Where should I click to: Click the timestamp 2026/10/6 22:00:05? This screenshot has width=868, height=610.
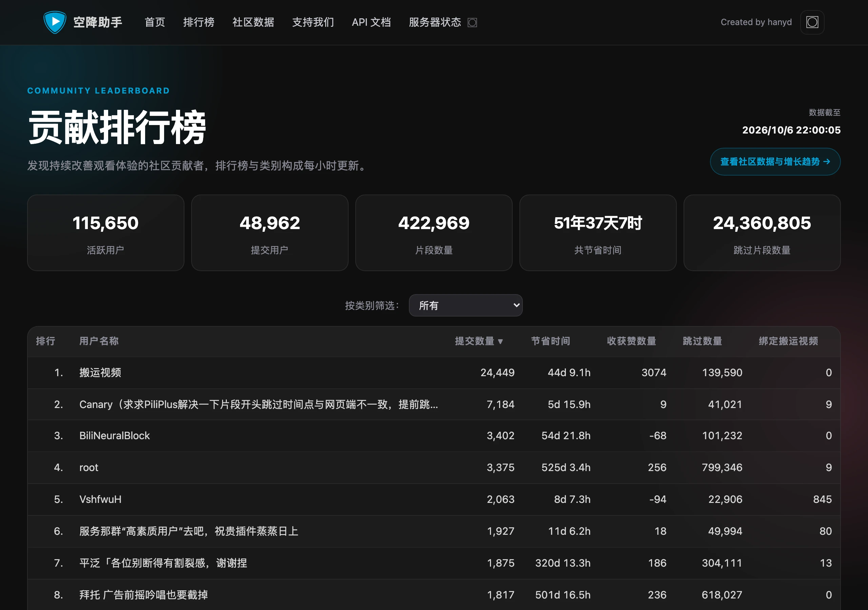(x=791, y=130)
